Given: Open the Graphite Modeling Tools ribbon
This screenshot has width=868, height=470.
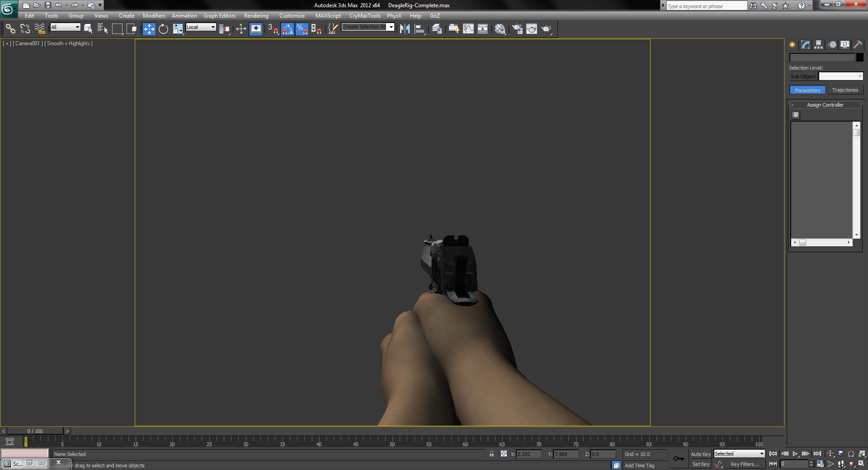Looking at the screenshot, I should coord(454,29).
